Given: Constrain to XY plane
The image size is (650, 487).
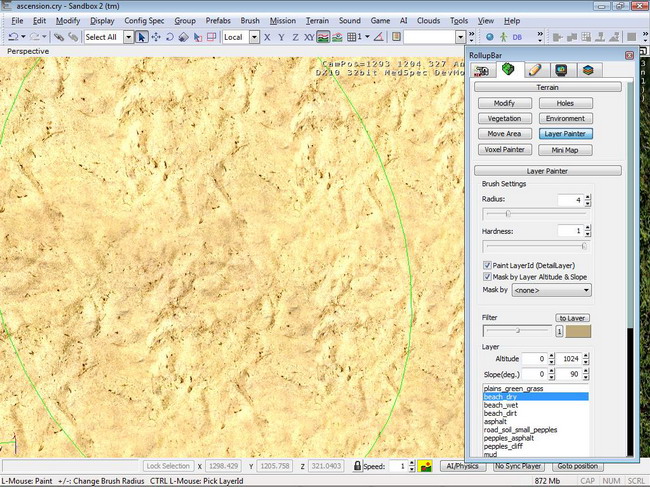Looking at the screenshot, I should (309, 37).
